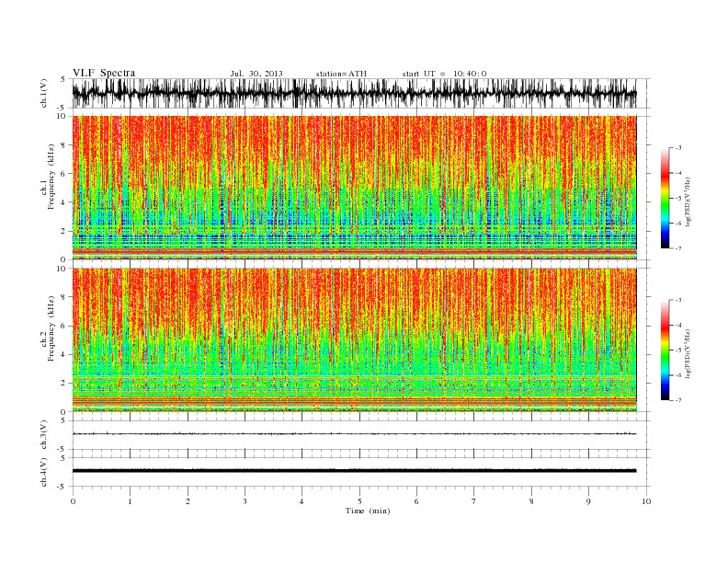Click the 'station=ATH' label
728x563 pixels.
[341, 74]
